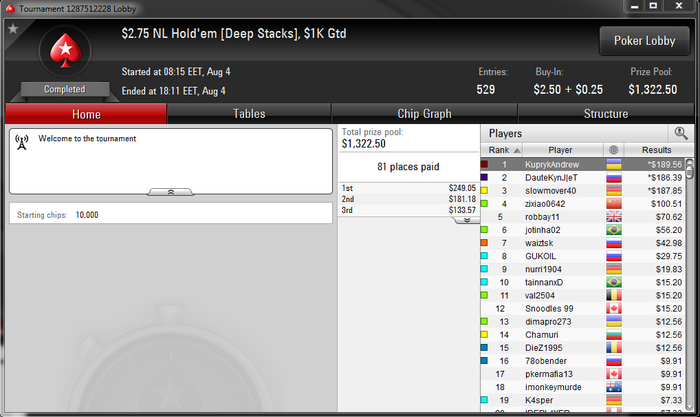Click the Poker Lobby button
This screenshot has height=417, width=700.
(644, 41)
